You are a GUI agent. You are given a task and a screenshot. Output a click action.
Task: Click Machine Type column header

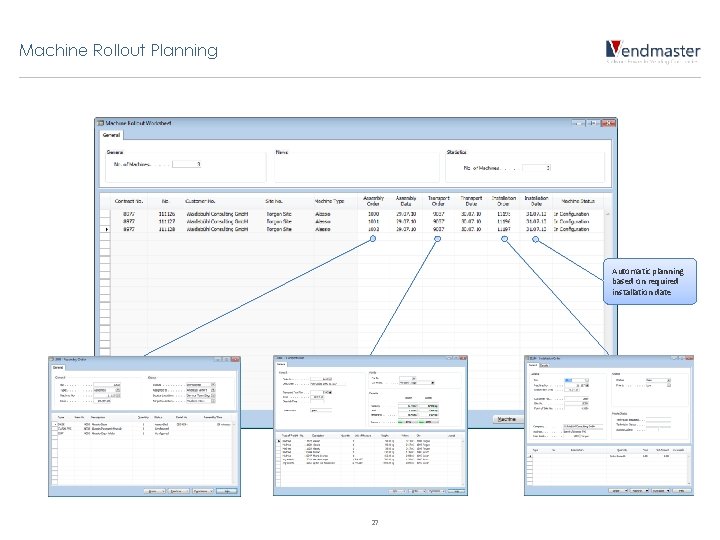coord(329,201)
